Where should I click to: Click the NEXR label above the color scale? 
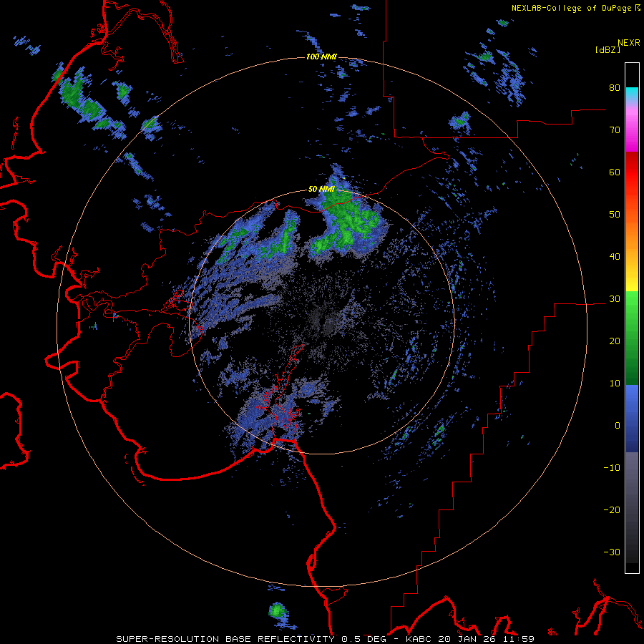tap(629, 43)
